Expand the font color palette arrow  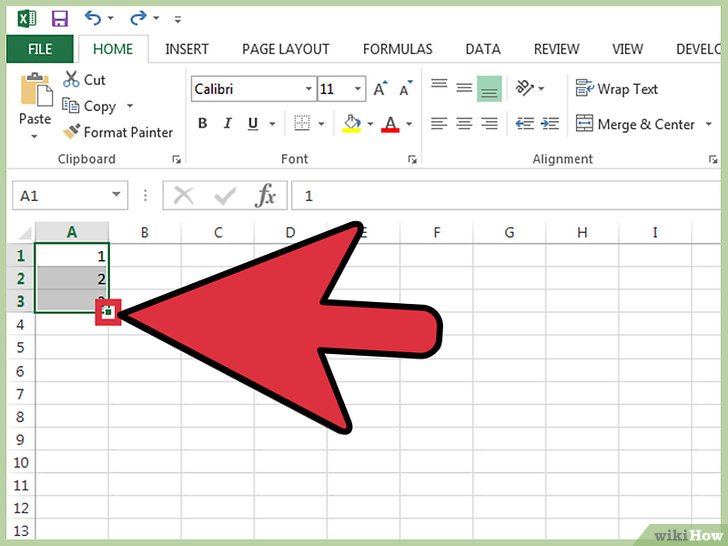(409, 124)
